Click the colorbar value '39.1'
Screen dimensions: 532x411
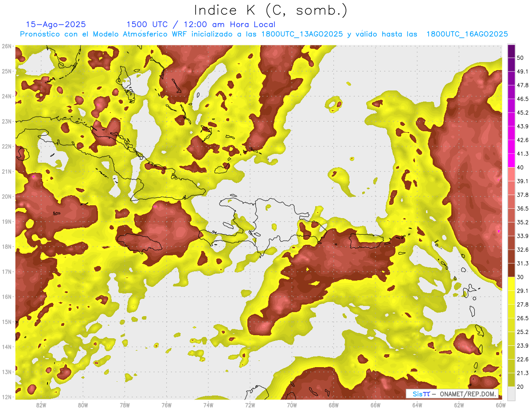[x=522, y=181]
